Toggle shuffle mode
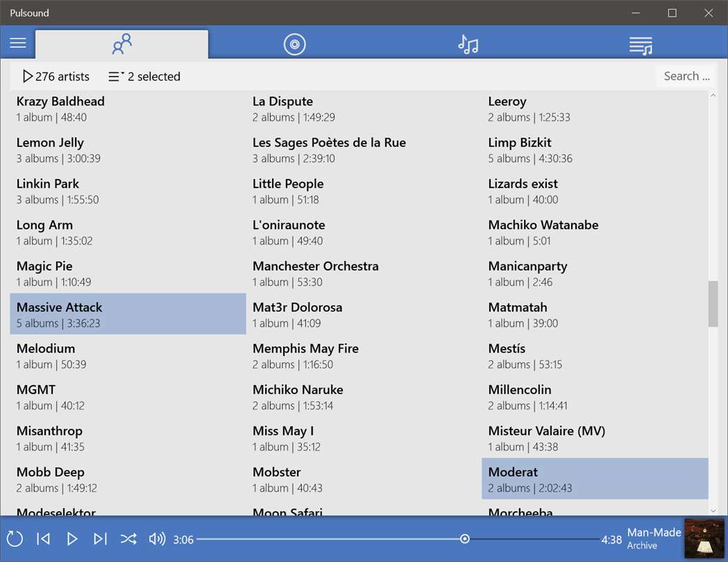Image resolution: width=728 pixels, height=562 pixels. pos(128,539)
